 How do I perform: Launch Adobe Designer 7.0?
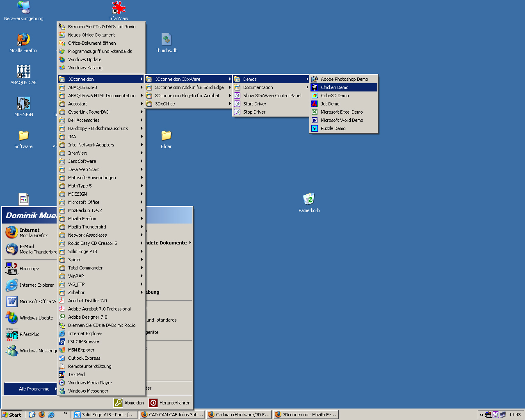point(101,317)
